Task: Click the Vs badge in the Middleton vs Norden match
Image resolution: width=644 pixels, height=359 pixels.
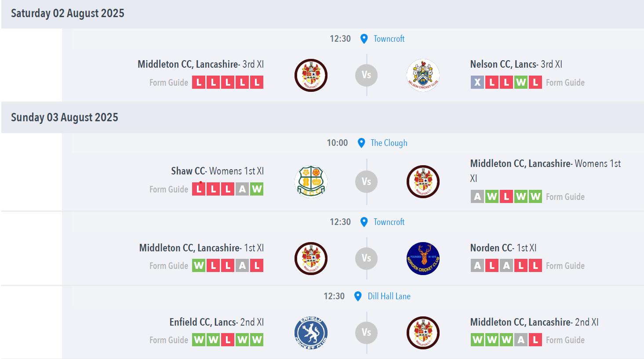Action: tap(367, 258)
